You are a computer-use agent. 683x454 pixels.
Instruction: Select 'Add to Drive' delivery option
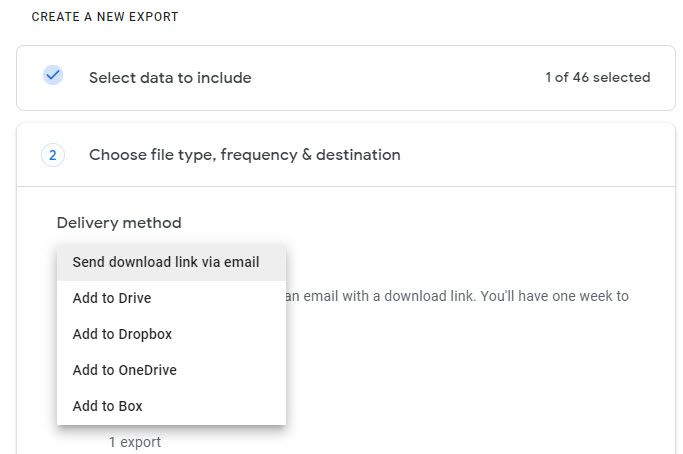[x=112, y=298]
